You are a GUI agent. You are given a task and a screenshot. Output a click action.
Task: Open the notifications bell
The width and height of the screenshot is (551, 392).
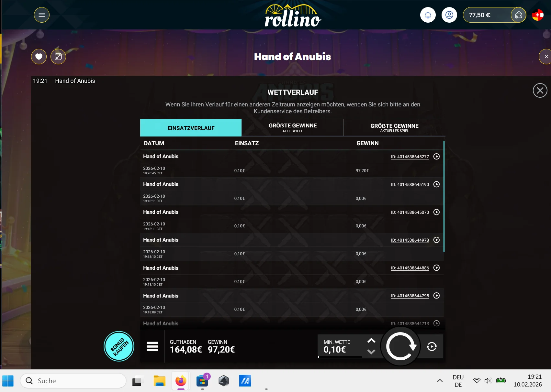click(x=428, y=15)
